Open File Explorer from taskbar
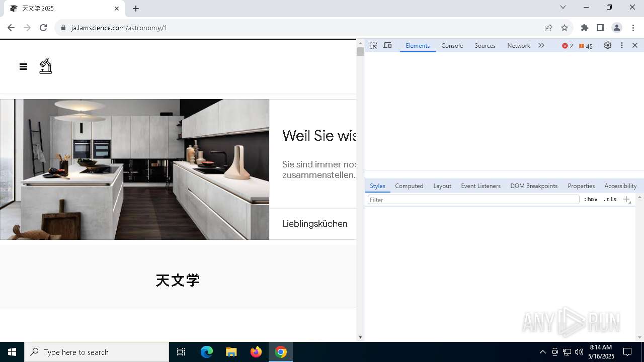This screenshot has width=644, height=362. [x=231, y=352]
